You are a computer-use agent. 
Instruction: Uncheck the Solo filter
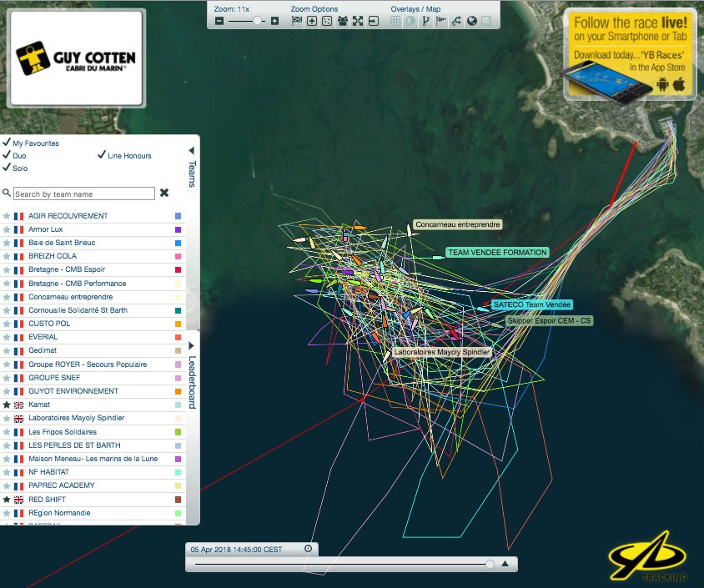[x=7, y=168]
